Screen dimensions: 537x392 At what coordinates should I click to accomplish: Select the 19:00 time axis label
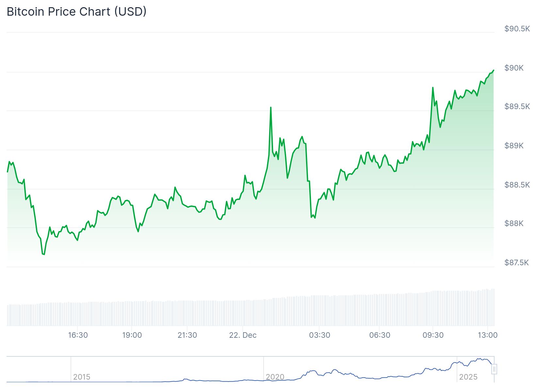[x=132, y=335]
